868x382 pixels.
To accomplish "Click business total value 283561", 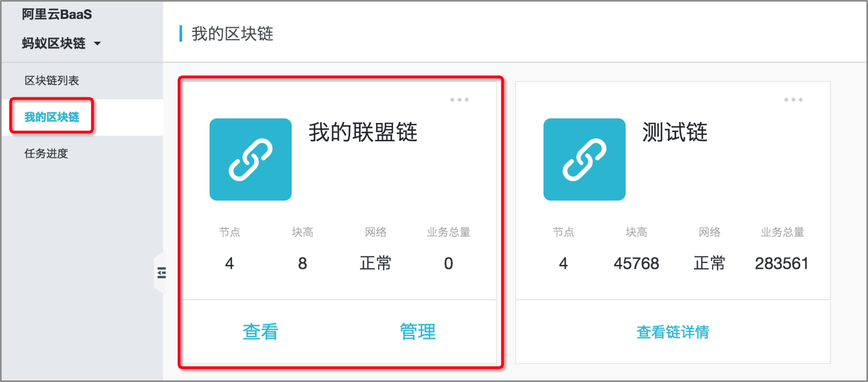I will point(782,263).
